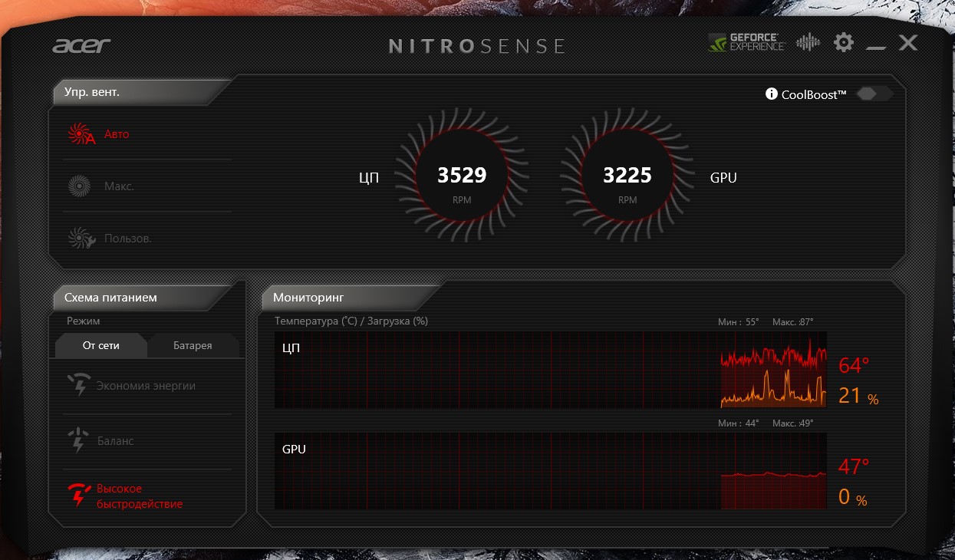Click the Balance power plan icon

pyautogui.click(x=79, y=441)
